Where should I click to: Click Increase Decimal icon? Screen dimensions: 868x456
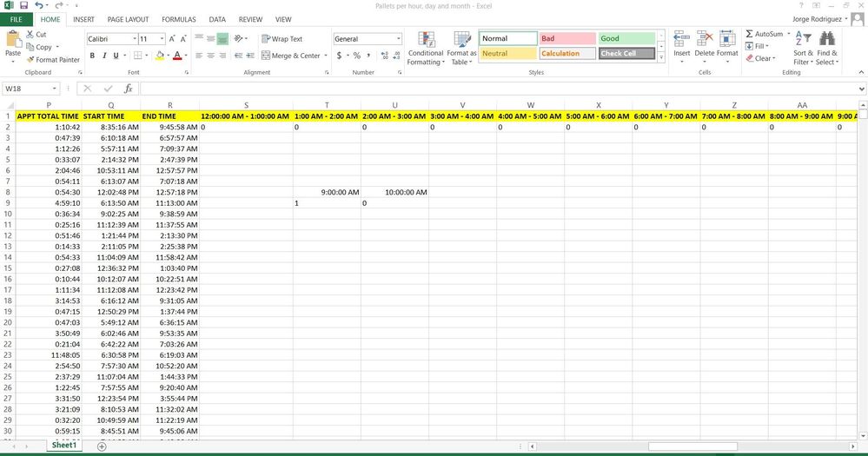tap(385, 56)
